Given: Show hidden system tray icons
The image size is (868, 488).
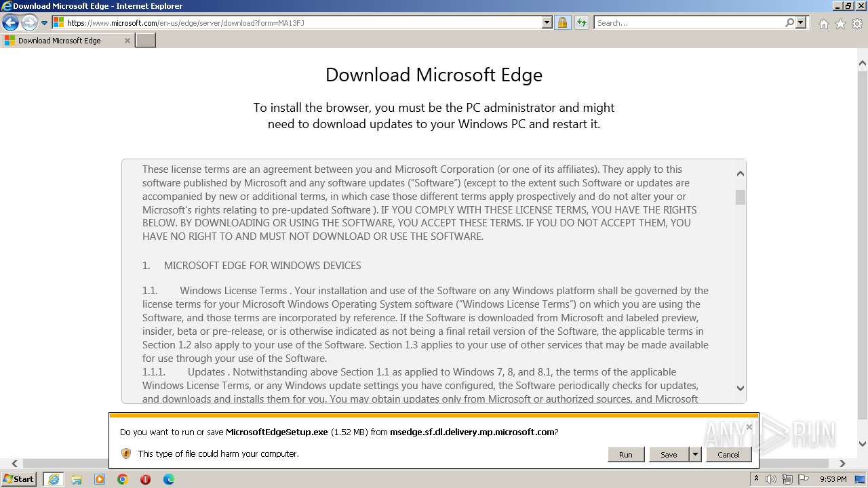Looking at the screenshot, I should click(x=757, y=479).
